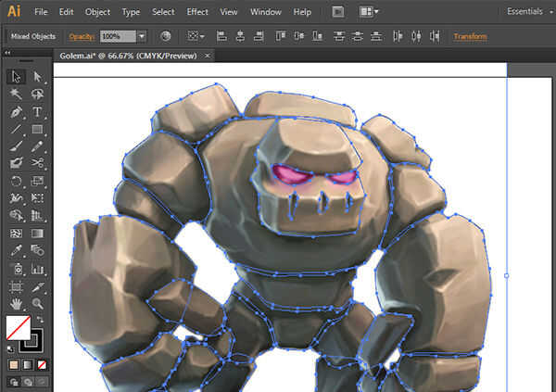The width and height of the screenshot is (556, 392).
Task: Select the Width/Warp tool
Action: (x=16, y=198)
